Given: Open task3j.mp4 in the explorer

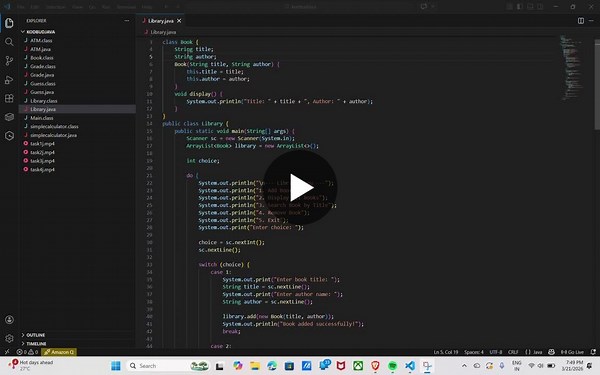Looking at the screenshot, I should click(x=42, y=161).
